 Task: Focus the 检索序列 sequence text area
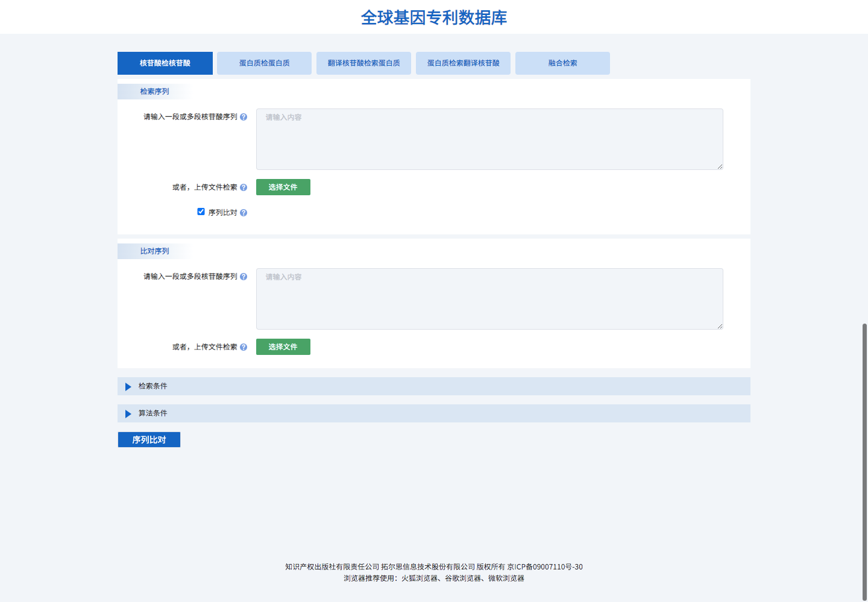click(x=489, y=139)
